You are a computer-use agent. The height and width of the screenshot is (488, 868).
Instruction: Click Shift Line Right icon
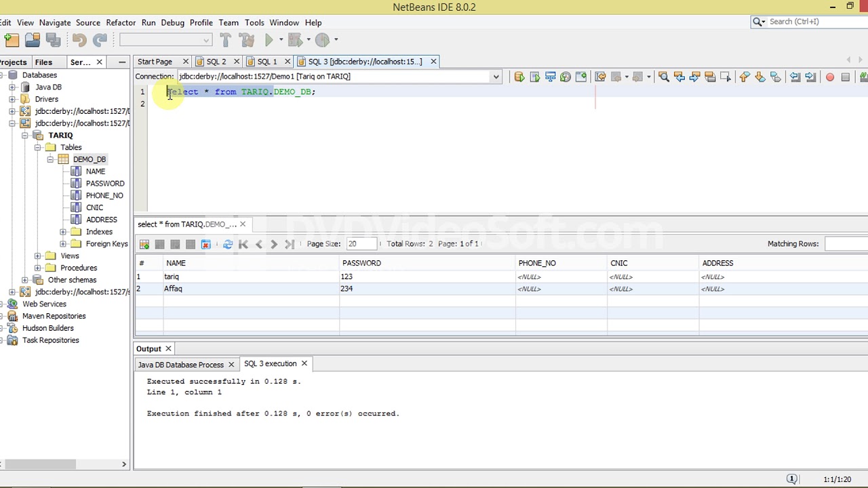tap(811, 77)
